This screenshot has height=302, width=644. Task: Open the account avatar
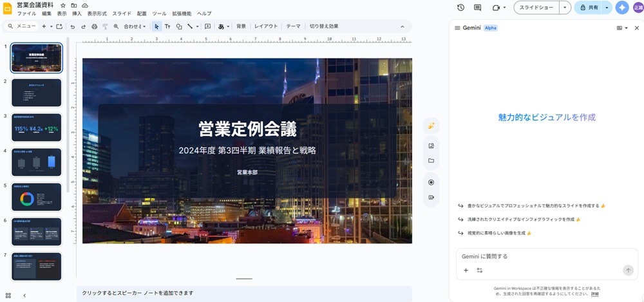click(x=638, y=7)
